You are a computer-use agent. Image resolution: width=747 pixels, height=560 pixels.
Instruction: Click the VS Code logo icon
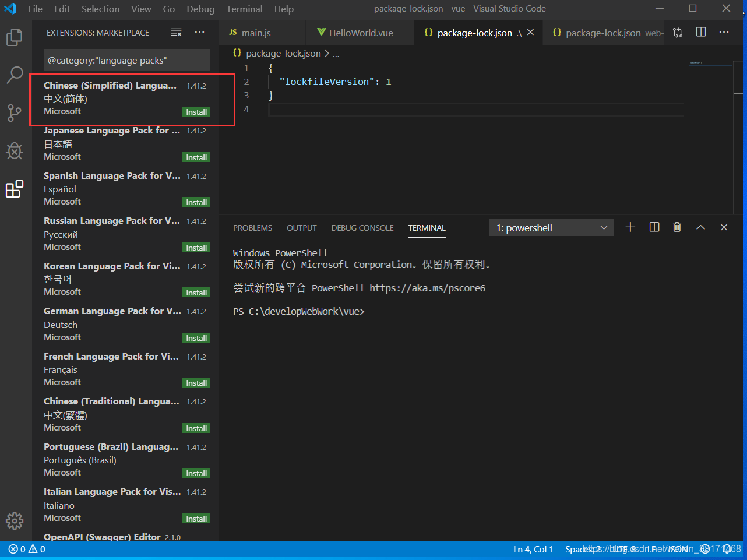point(10,9)
